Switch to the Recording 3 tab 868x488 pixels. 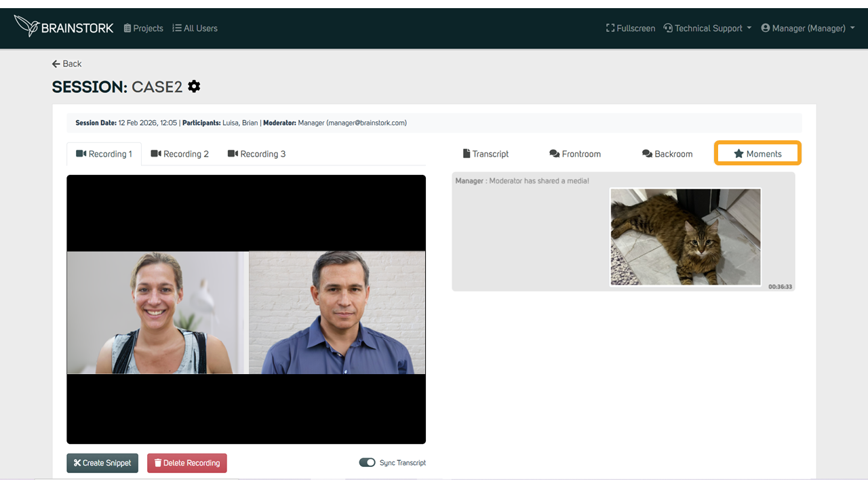click(x=256, y=154)
